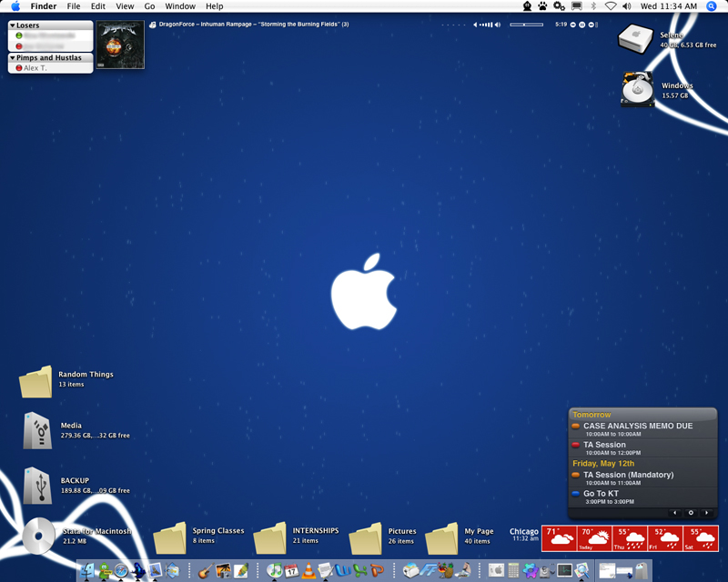Skip to previous track in music widget
This screenshot has width=728, height=582.
click(x=573, y=25)
